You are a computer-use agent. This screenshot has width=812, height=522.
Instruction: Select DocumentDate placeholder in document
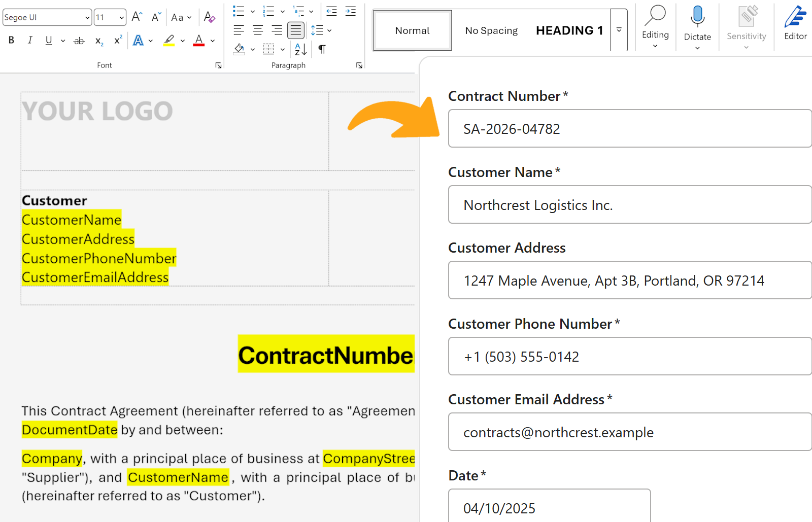pyautogui.click(x=70, y=430)
